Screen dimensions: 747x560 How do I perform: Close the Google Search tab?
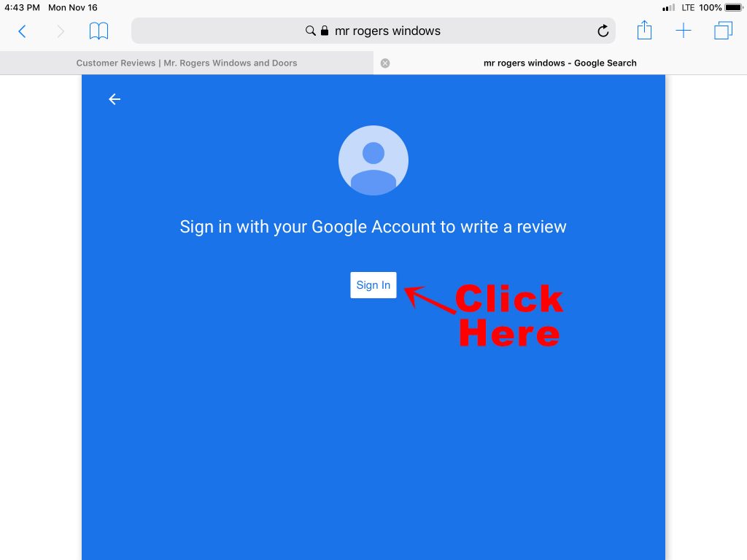pos(385,63)
